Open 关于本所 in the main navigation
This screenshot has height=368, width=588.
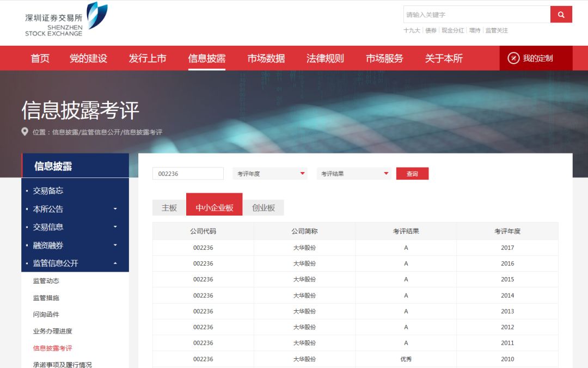444,58
